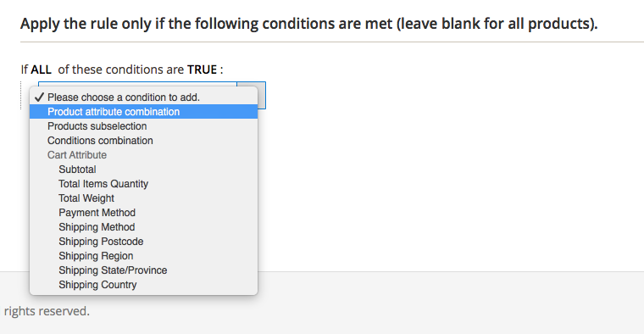Click the condition select box arrow behind the list

262,95
